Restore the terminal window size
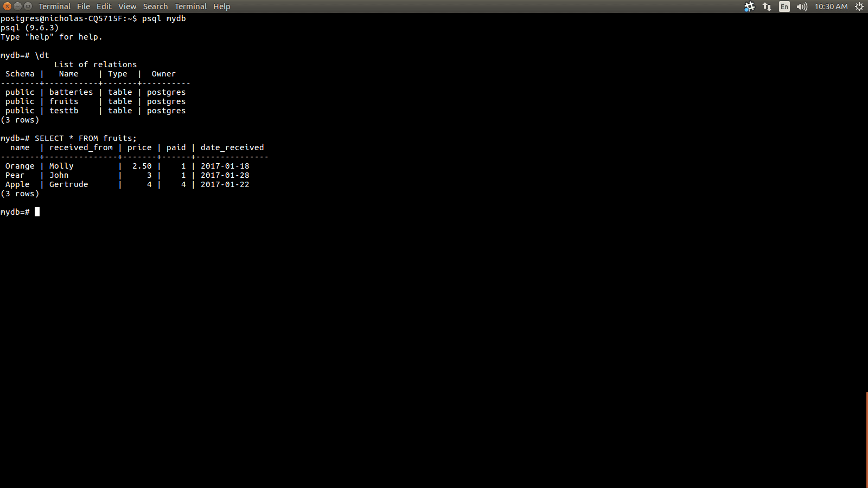The width and height of the screenshot is (868, 488). coord(28,7)
